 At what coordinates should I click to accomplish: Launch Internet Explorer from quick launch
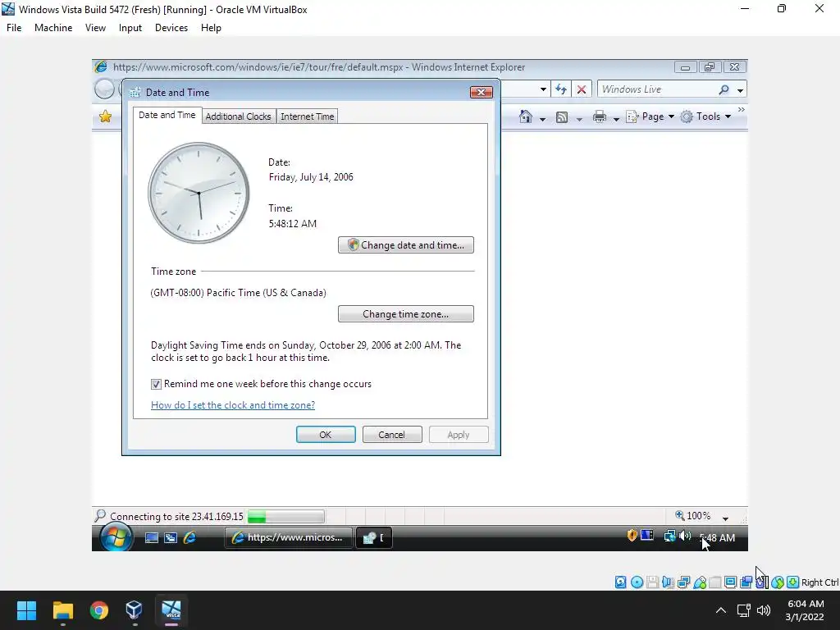tap(189, 537)
